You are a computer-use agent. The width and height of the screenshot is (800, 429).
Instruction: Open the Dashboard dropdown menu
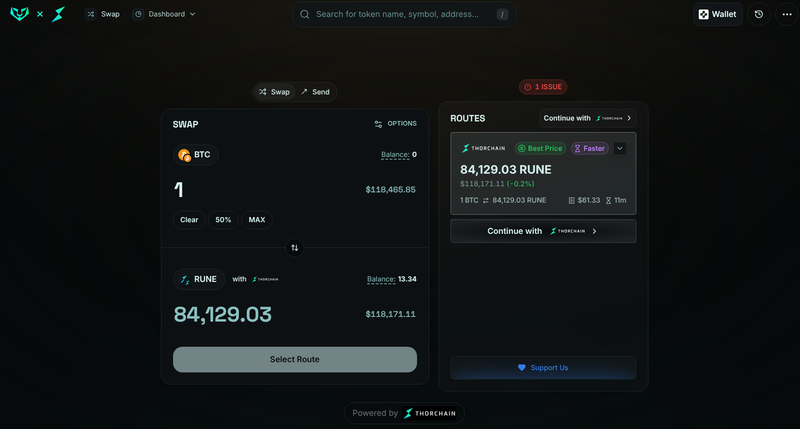tap(164, 14)
